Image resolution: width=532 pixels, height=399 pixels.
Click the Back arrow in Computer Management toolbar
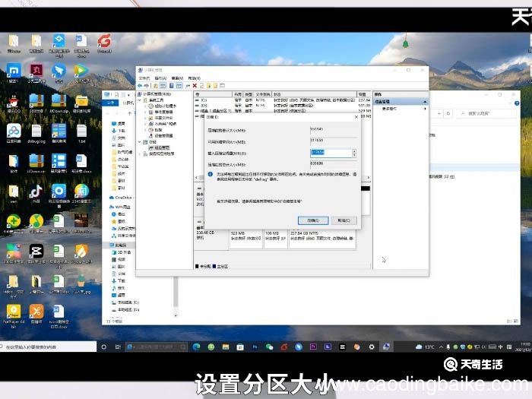(140, 86)
